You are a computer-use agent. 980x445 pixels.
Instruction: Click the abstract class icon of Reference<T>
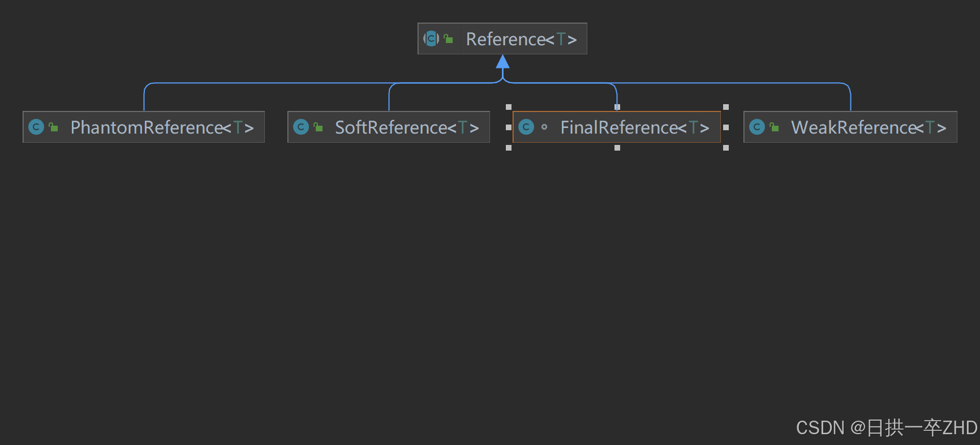coord(431,38)
